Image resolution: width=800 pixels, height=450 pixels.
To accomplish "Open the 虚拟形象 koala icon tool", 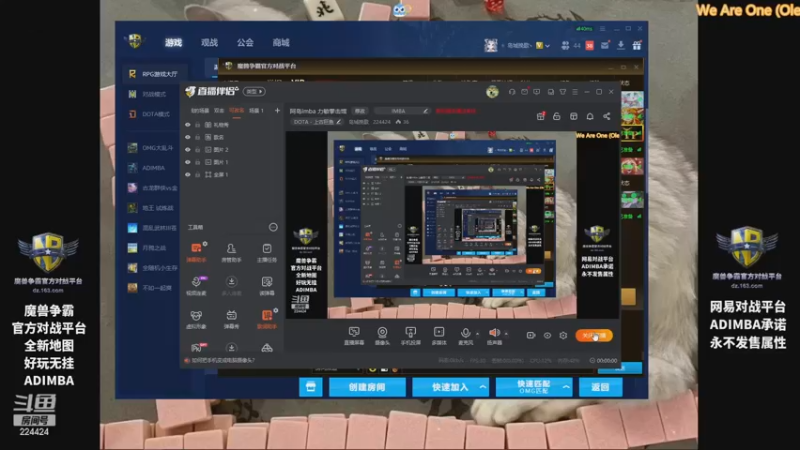I will 196,319.
